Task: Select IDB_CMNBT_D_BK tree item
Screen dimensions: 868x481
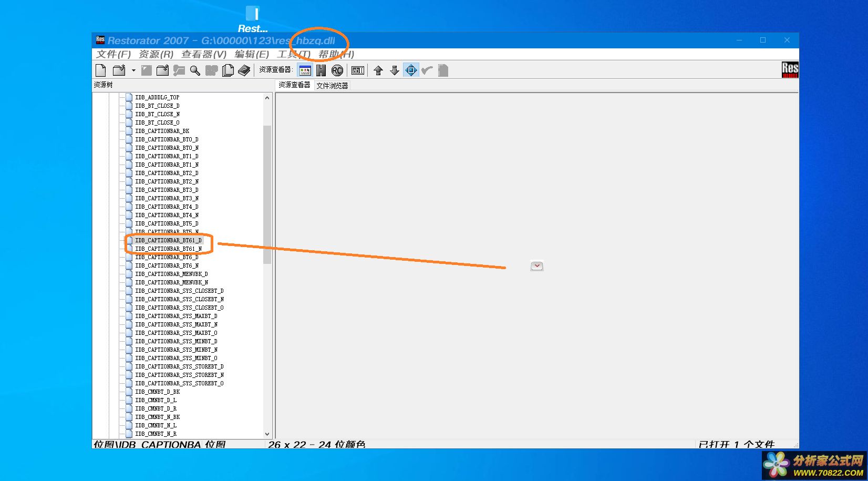Action: pos(157,392)
